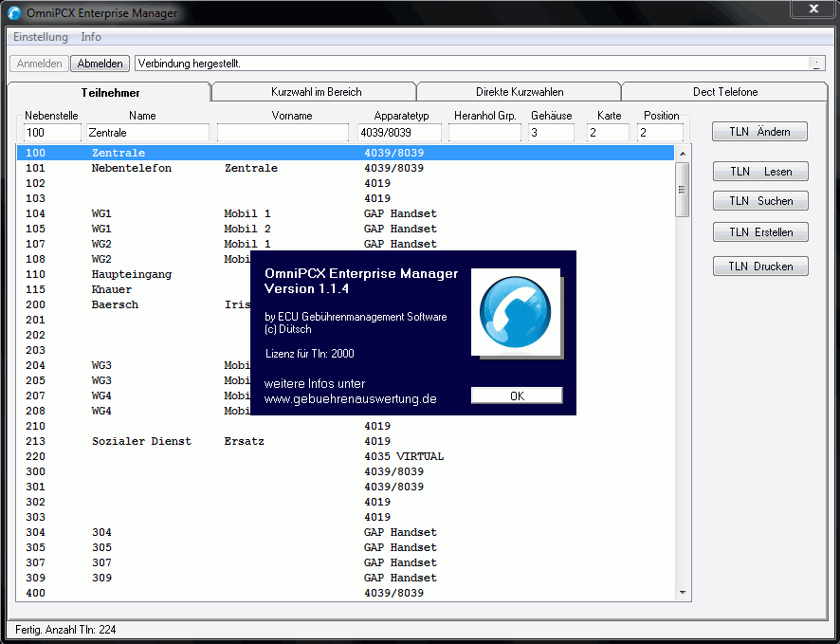Select row 101 Nebentelefon
The height and width of the screenshot is (644, 840).
345,168
